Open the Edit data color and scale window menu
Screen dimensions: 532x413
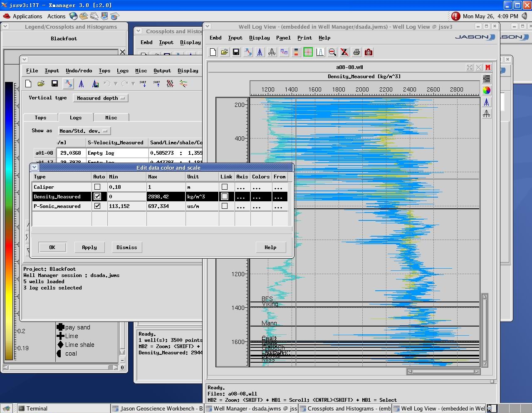coord(35,167)
